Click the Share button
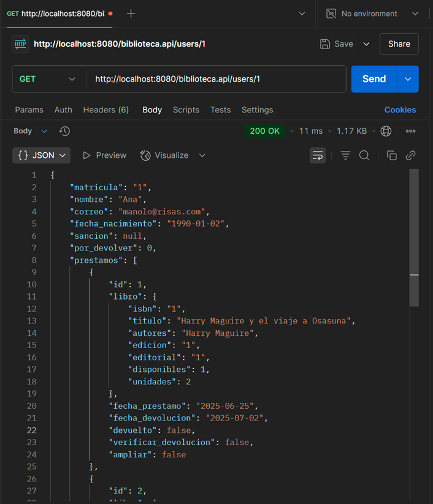 point(399,44)
